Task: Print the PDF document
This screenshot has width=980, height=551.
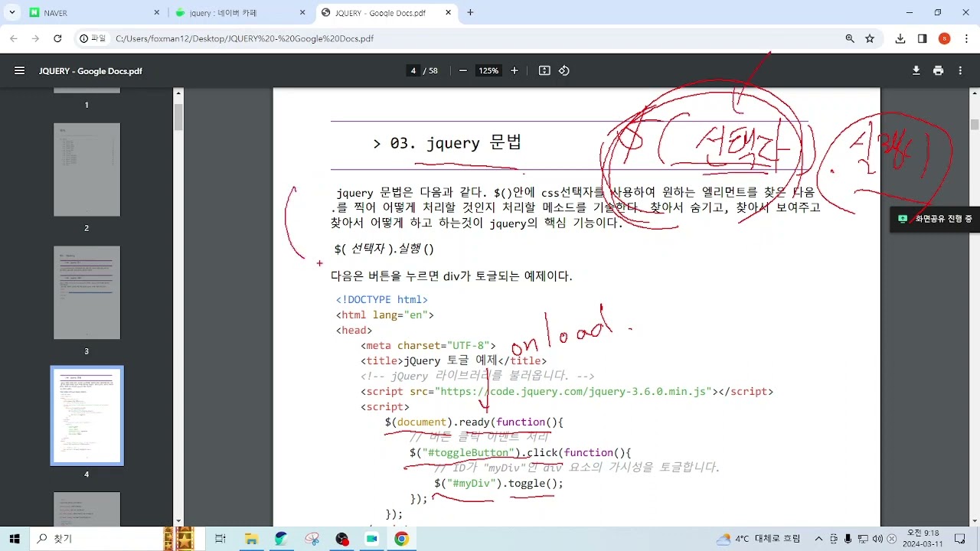Action: pos(939,70)
